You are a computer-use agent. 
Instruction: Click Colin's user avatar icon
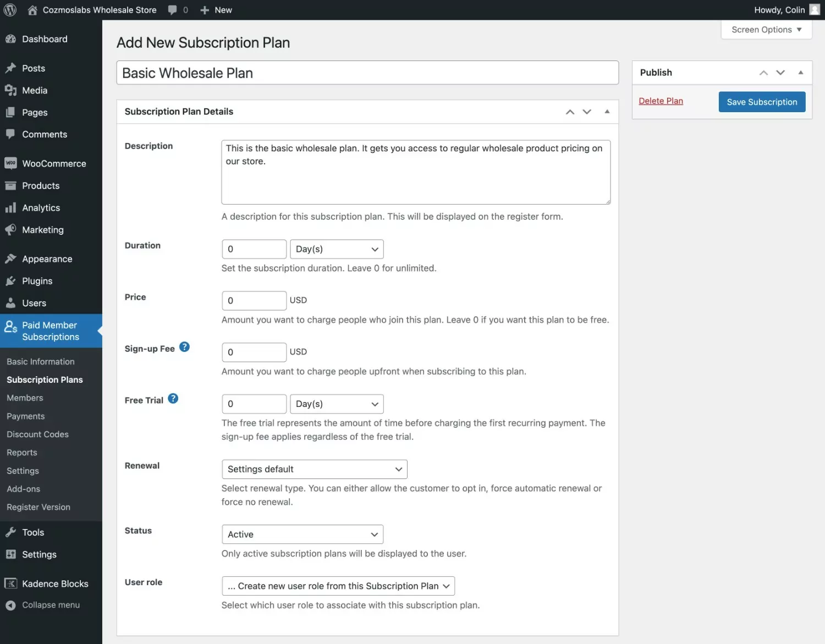pyautogui.click(x=815, y=10)
